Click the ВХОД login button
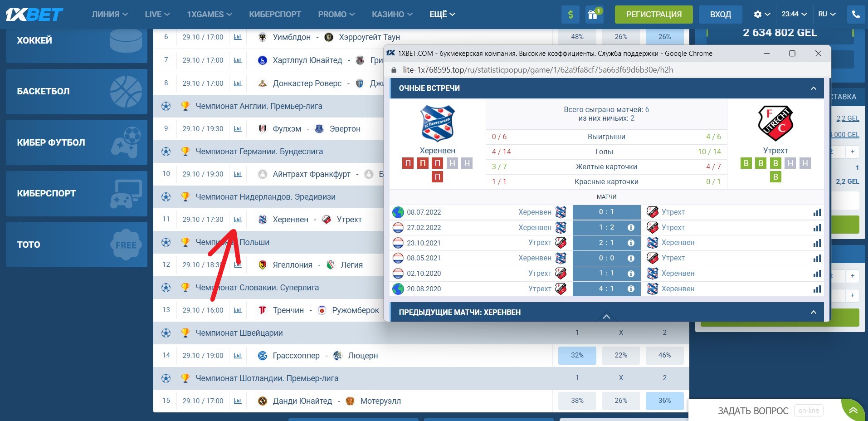868x421 pixels. (721, 15)
